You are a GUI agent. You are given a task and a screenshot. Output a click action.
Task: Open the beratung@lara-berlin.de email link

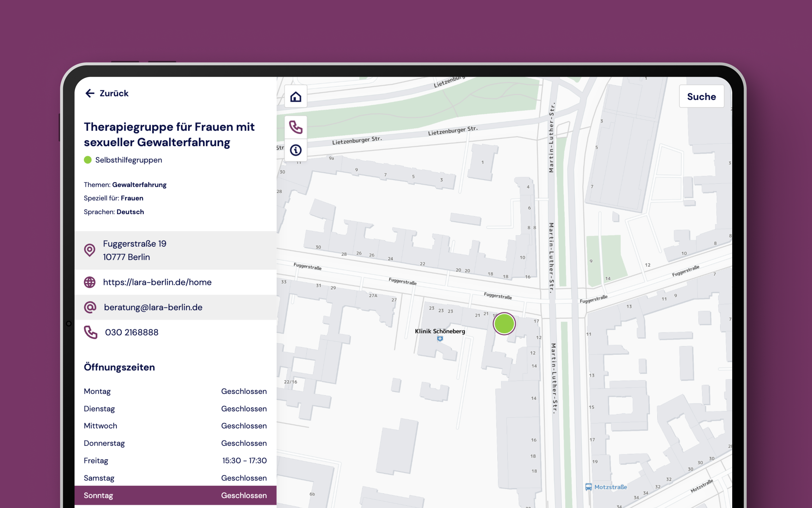[x=153, y=307]
